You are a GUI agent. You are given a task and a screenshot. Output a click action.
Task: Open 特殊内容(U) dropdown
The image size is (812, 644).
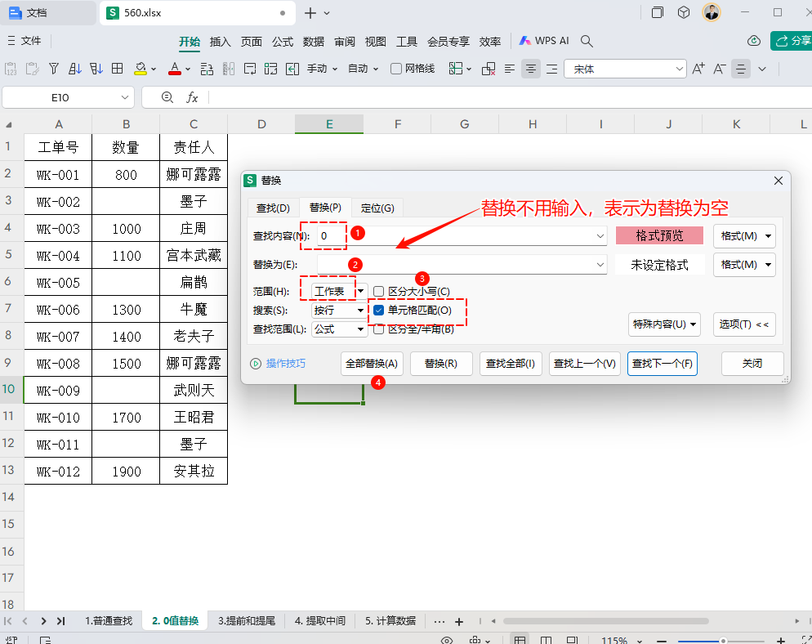pos(664,324)
